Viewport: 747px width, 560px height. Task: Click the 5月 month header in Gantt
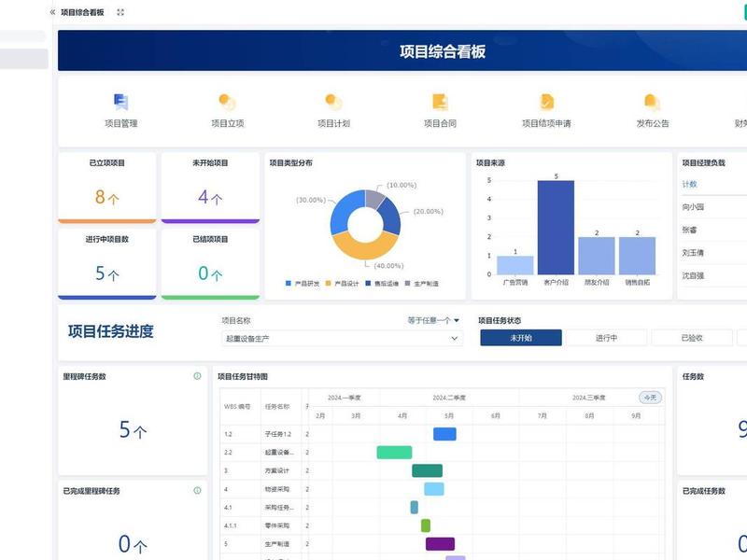tap(449, 415)
